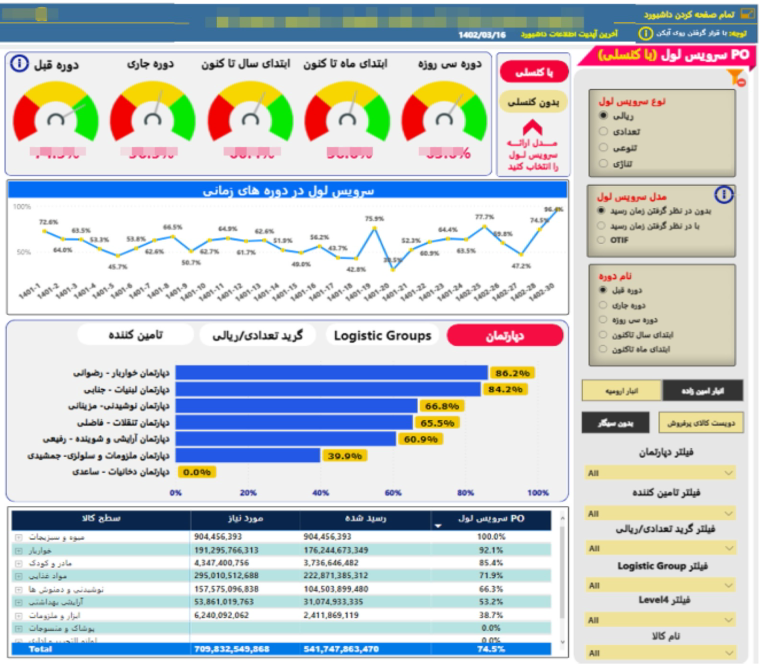Choose دوره جاری in نام دوره

[x=603, y=305]
